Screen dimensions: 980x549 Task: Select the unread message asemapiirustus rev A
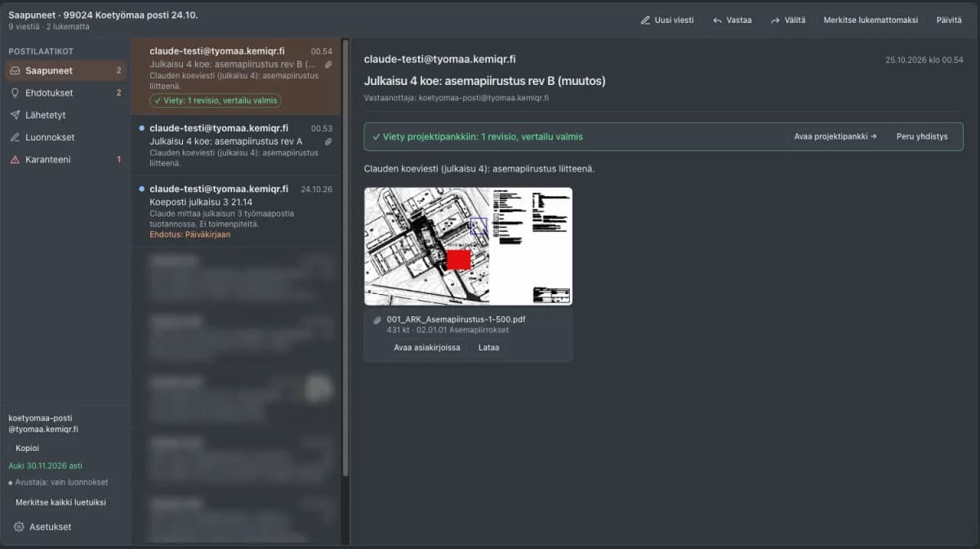(x=236, y=146)
